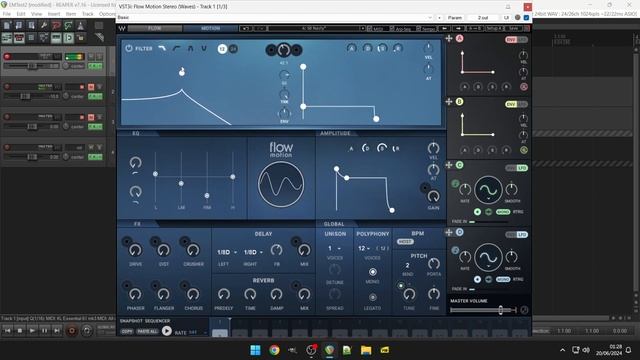Viewport: 640px width, 360px height.
Task: Open the Unison voices dropdown
Action: pos(335,248)
